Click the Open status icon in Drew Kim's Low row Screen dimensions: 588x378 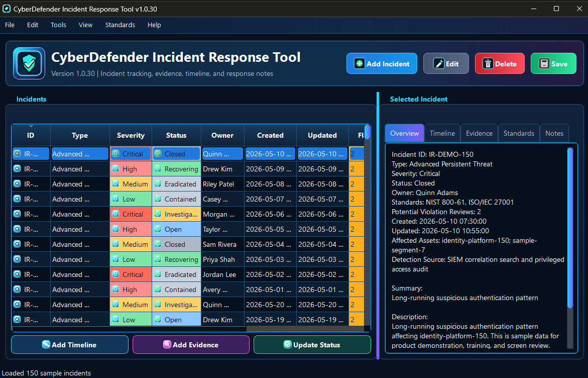[x=158, y=320]
